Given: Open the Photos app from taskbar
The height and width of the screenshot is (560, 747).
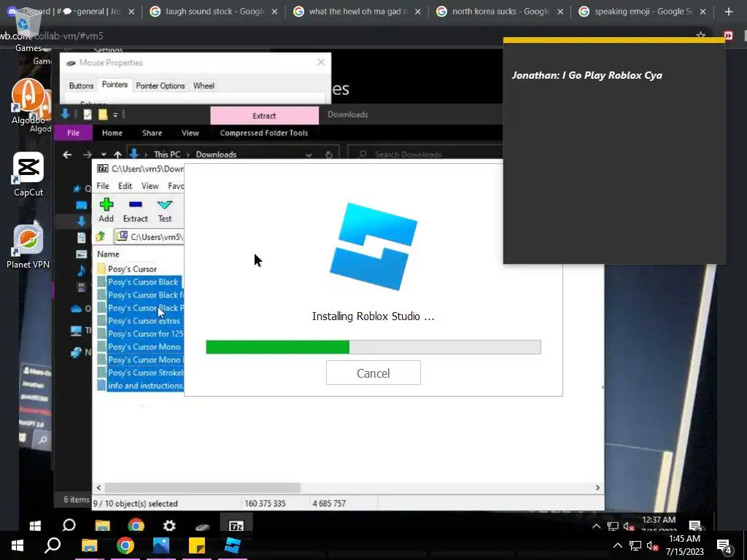Looking at the screenshot, I should point(161,545).
